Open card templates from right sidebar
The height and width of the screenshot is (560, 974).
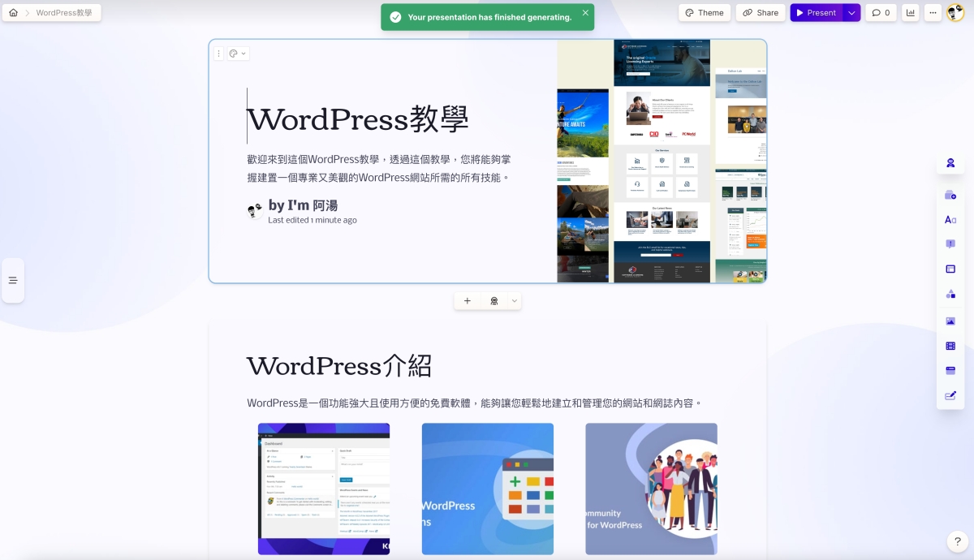pyautogui.click(x=950, y=196)
